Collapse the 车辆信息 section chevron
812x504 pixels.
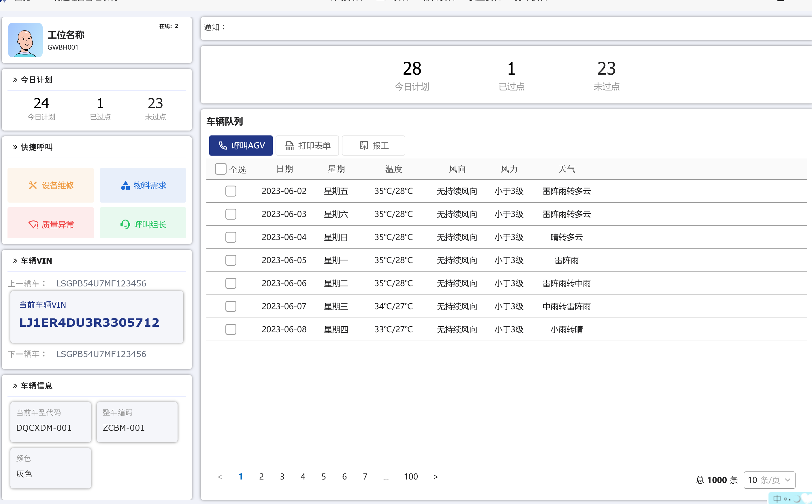(15, 386)
